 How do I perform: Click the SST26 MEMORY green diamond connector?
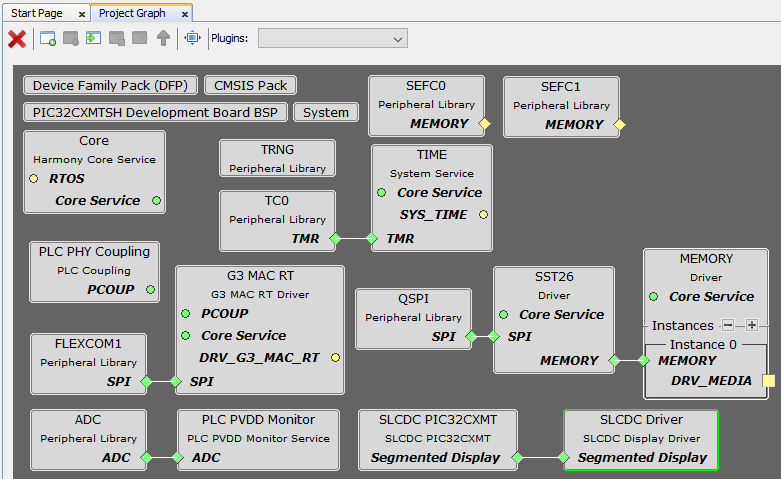[x=614, y=360]
